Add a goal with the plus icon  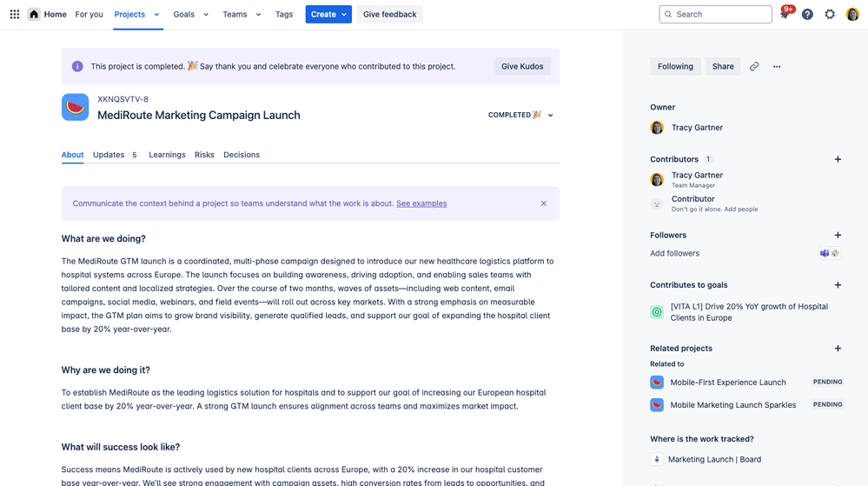838,285
